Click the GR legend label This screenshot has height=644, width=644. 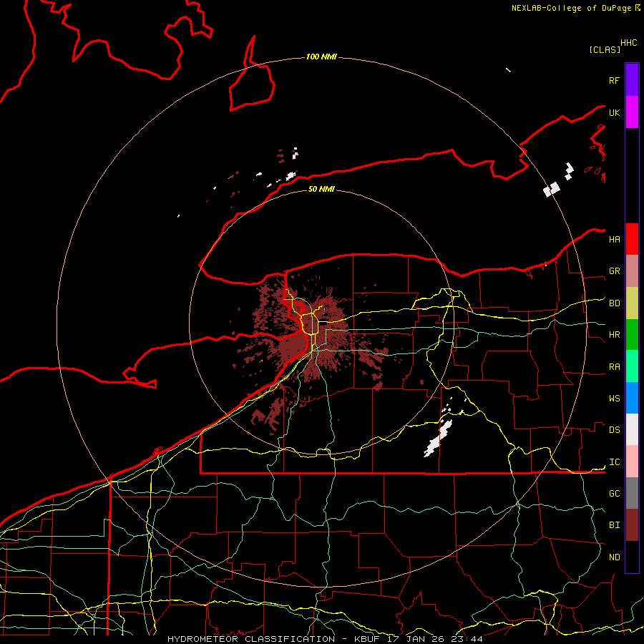(615, 271)
